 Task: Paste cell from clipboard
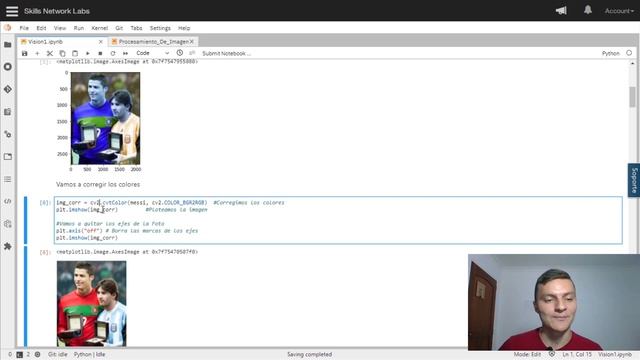[x=75, y=53]
